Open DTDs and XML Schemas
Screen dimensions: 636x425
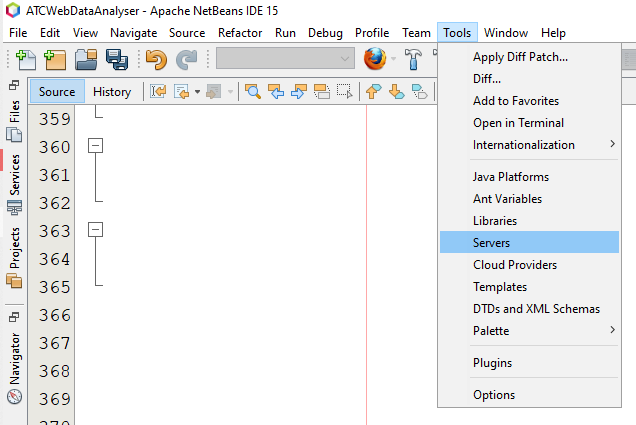click(529, 309)
